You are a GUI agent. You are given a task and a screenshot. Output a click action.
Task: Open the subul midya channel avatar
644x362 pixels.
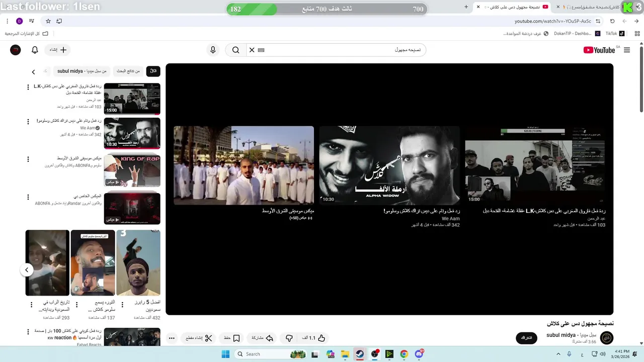point(607,338)
